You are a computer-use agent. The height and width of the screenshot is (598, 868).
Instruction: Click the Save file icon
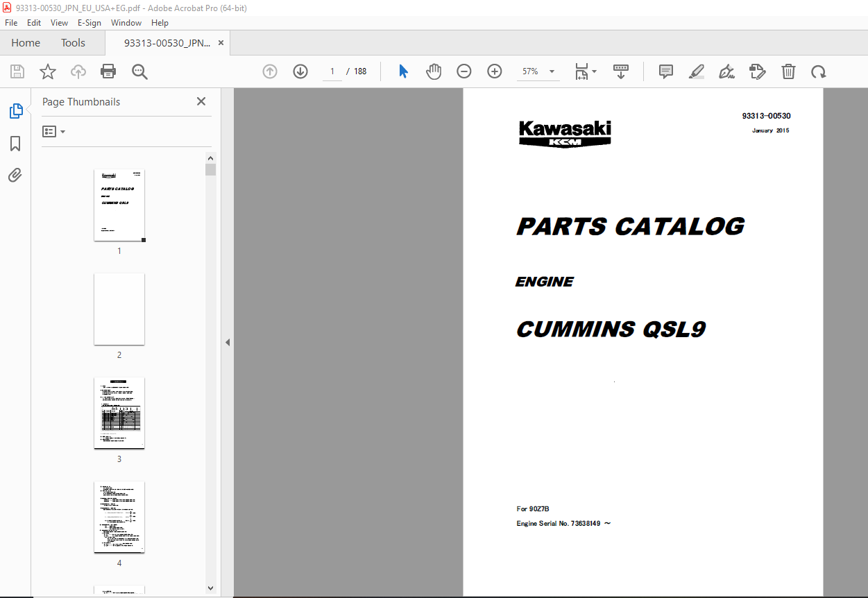[17, 71]
